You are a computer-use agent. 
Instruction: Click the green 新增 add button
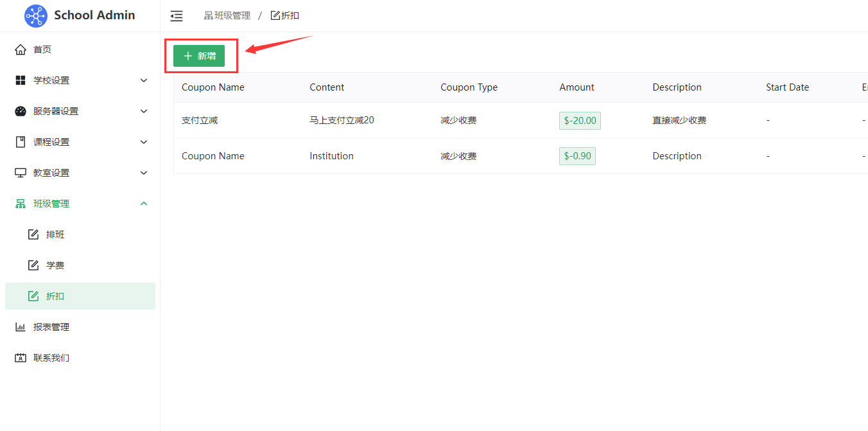[x=199, y=56]
